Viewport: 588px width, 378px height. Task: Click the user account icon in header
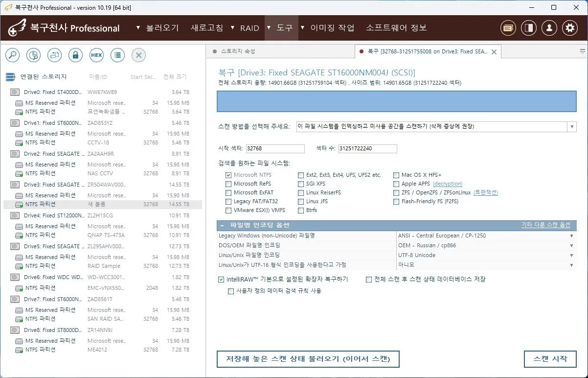coord(549,28)
